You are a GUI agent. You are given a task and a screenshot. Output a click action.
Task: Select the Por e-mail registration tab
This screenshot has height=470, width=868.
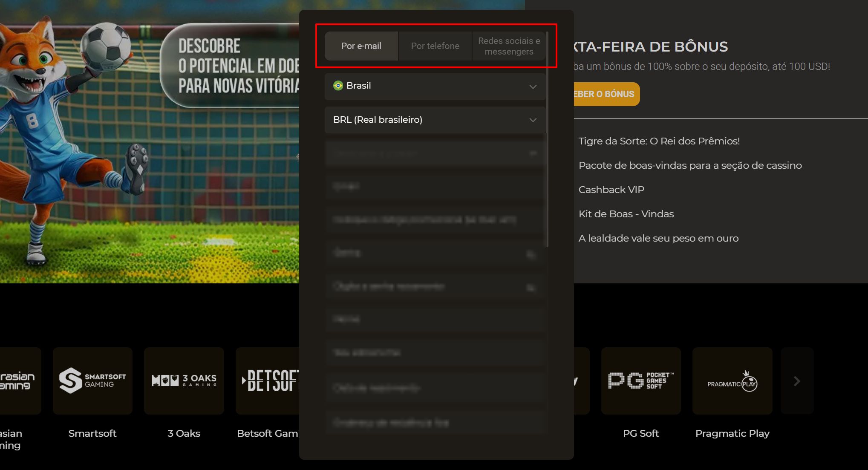[361, 46]
